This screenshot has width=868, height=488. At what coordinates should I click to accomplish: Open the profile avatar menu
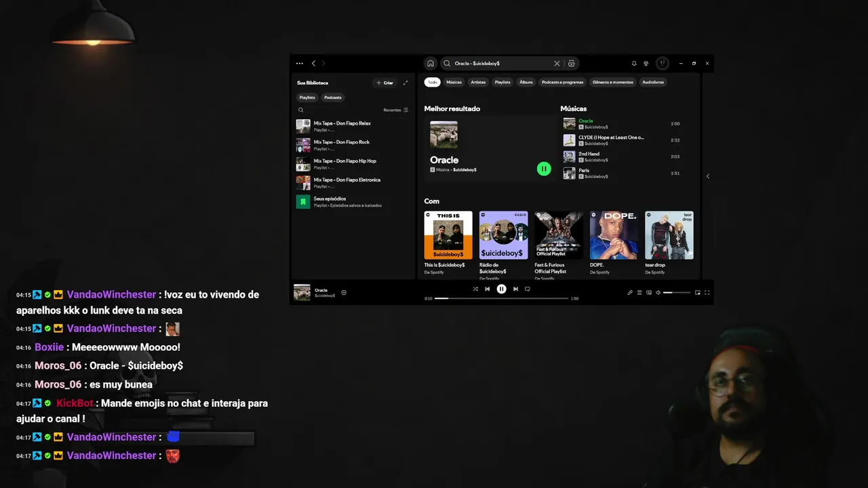pos(663,63)
